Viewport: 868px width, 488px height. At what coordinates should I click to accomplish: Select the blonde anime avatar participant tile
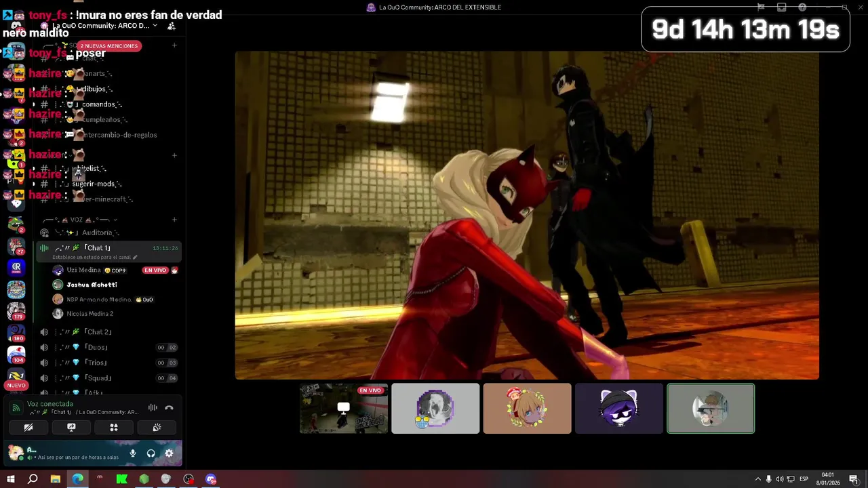tap(527, 408)
